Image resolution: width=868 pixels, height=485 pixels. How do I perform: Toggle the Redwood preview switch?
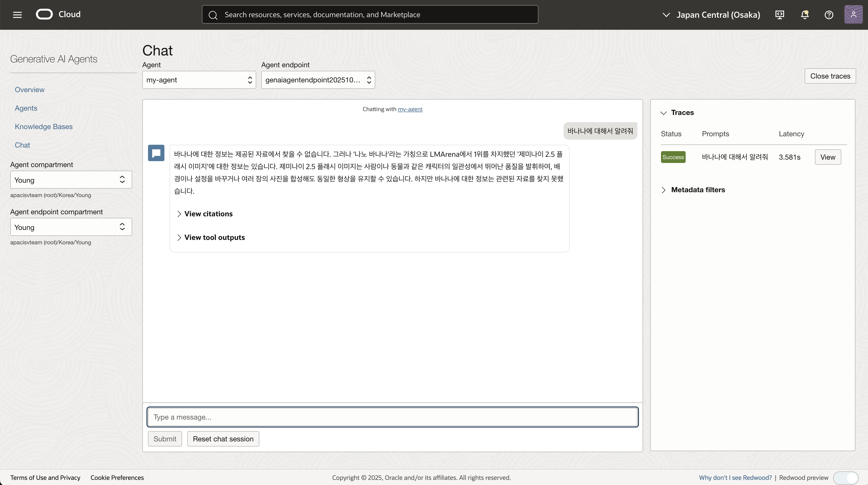(845, 478)
